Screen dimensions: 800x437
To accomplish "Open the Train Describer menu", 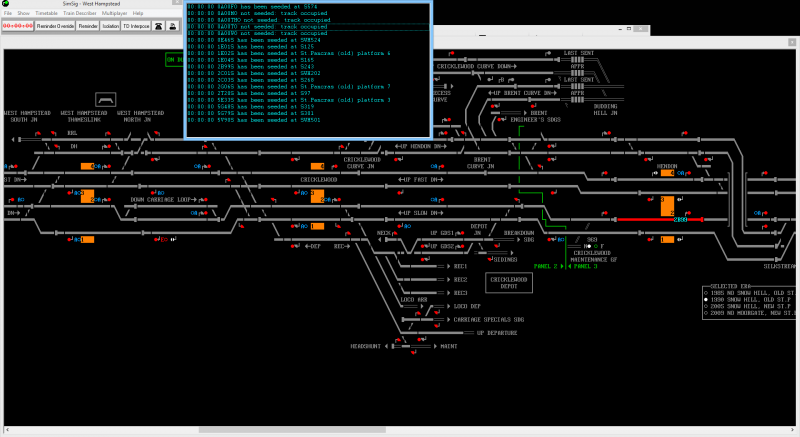I will pos(80,13).
